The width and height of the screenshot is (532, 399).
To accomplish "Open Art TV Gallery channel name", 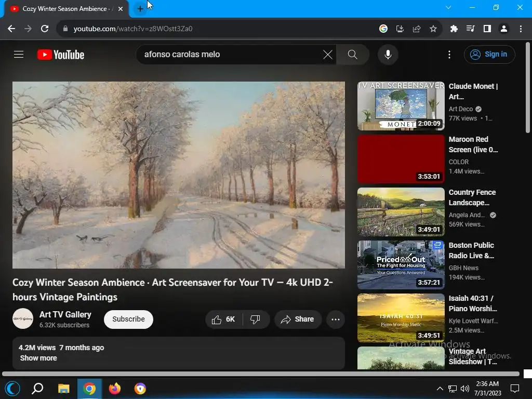I will click(x=65, y=314).
